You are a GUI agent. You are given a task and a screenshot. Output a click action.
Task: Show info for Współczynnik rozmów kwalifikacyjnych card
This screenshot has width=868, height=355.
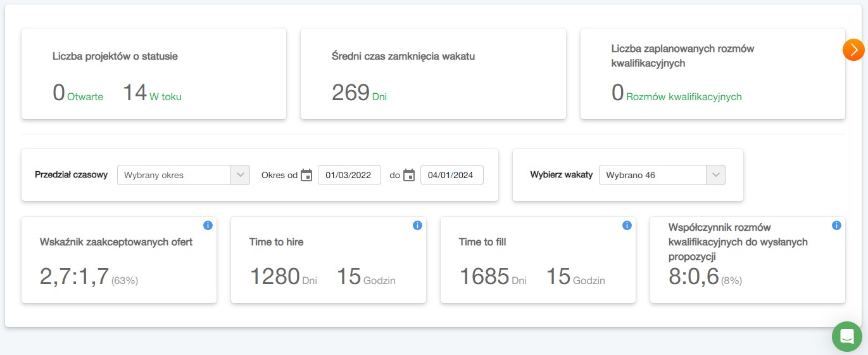836,225
